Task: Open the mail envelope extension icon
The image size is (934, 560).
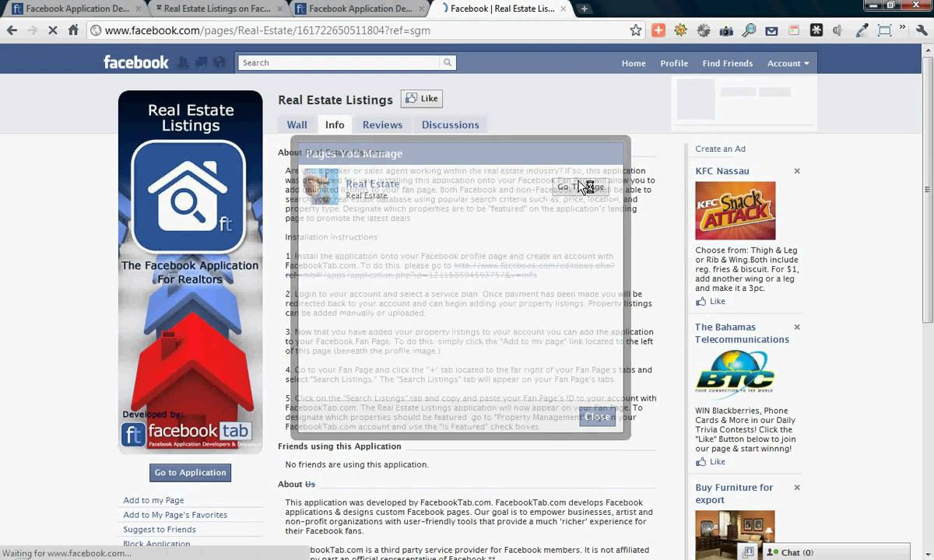Action: (771, 30)
